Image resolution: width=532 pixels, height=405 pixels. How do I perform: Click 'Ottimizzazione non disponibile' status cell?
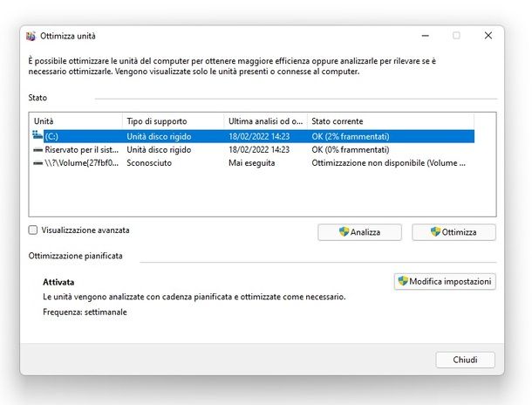pyautogui.click(x=388, y=163)
